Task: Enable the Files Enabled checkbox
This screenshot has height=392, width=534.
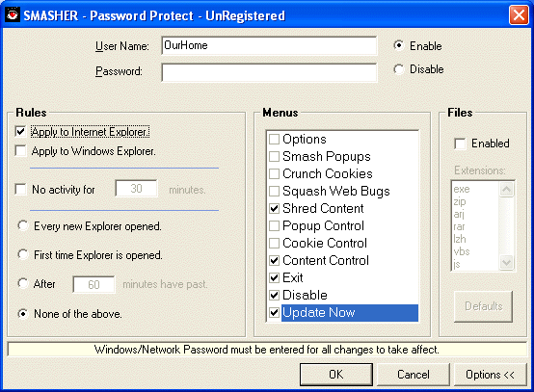Action: 460,144
